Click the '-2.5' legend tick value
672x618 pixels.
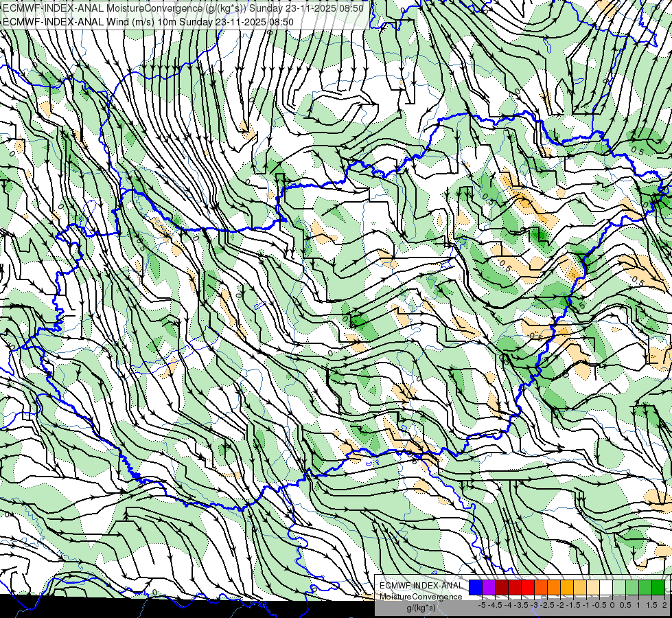547,605
